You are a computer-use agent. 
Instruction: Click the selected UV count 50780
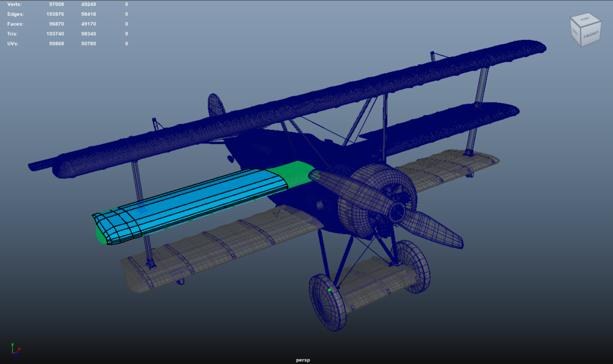88,44
